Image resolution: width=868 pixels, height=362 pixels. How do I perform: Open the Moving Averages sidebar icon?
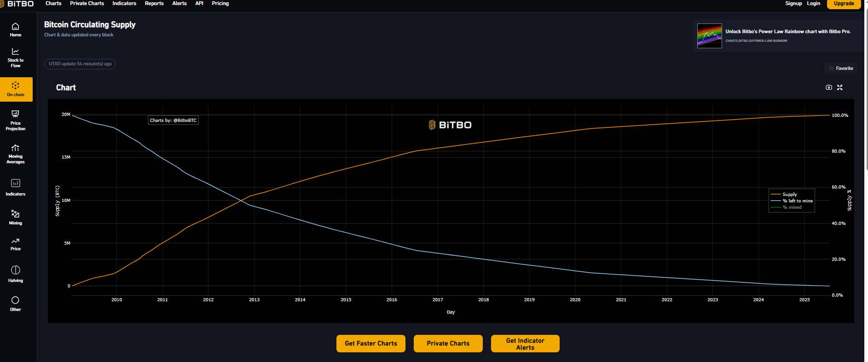click(x=16, y=153)
